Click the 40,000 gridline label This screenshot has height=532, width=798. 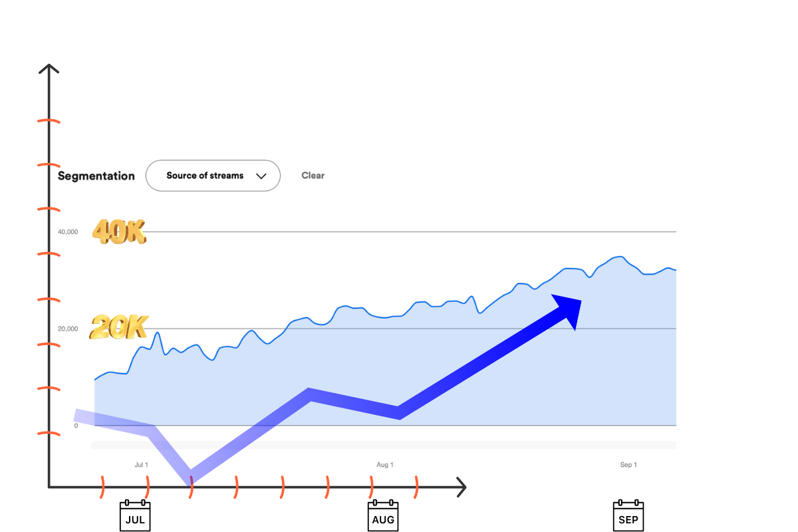pyautogui.click(x=68, y=232)
